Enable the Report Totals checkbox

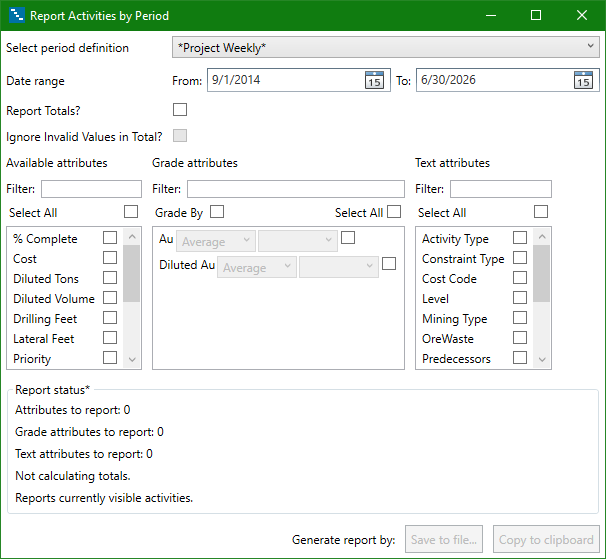[x=180, y=110]
